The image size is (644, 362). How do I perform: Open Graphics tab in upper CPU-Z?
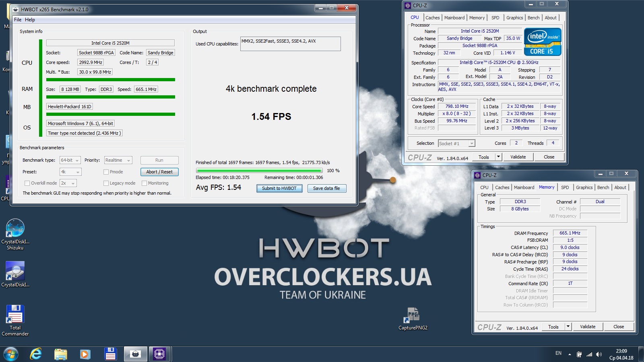(515, 18)
